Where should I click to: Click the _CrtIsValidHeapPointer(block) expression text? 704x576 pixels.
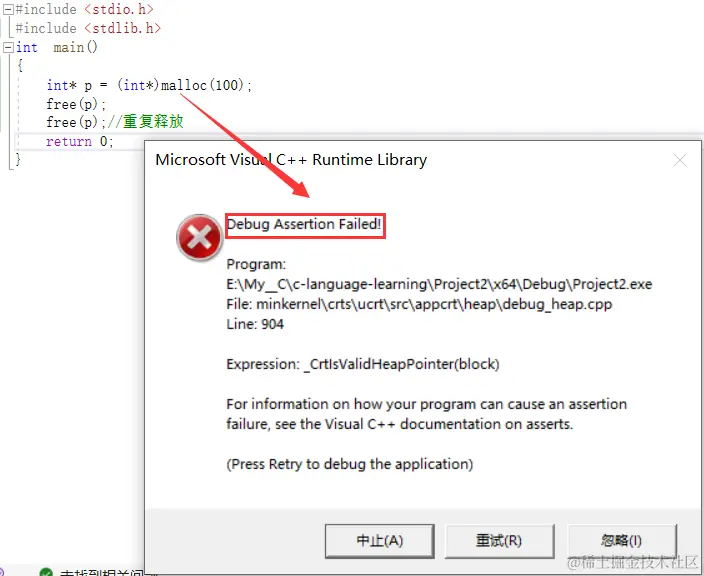click(x=401, y=364)
